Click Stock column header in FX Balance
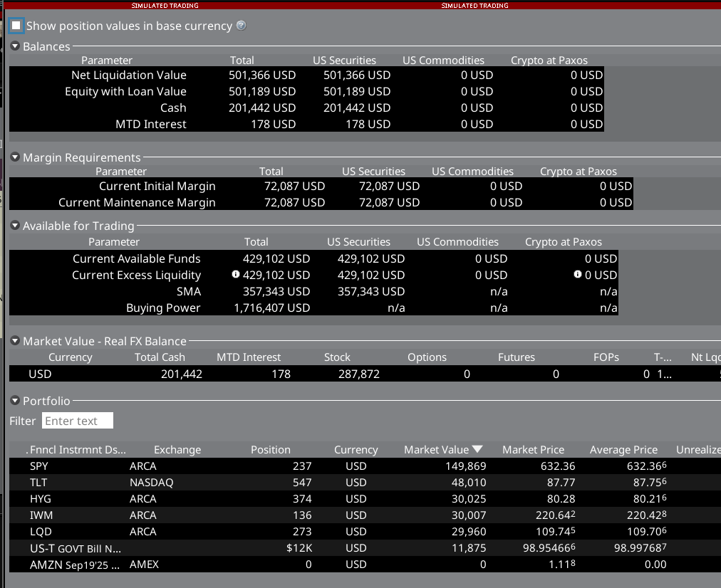The width and height of the screenshot is (721, 588). (337, 357)
